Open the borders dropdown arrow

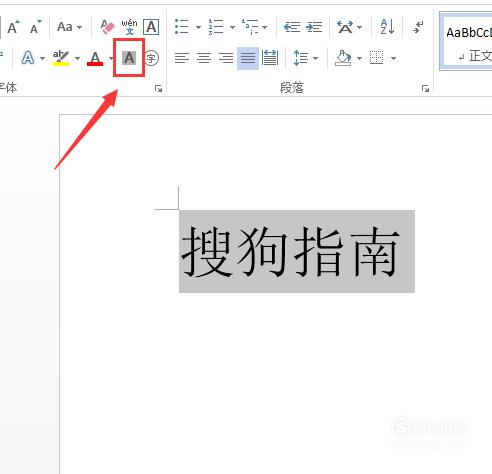[393, 59]
